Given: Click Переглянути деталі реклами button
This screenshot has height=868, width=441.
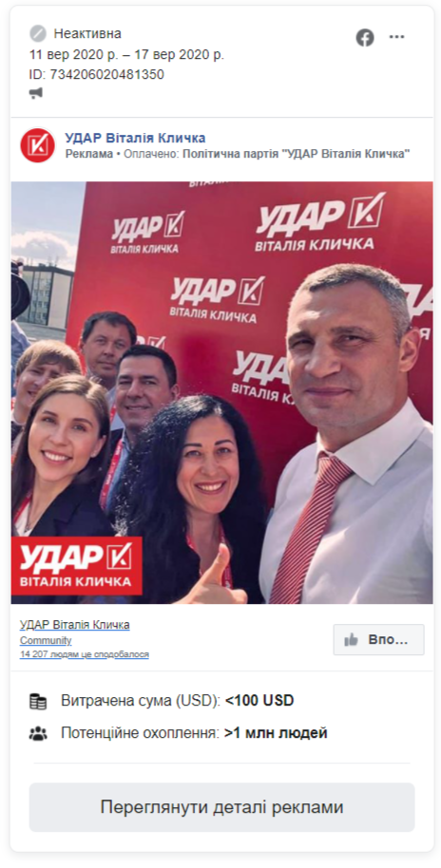Looking at the screenshot, I should [x=221, y=807].
